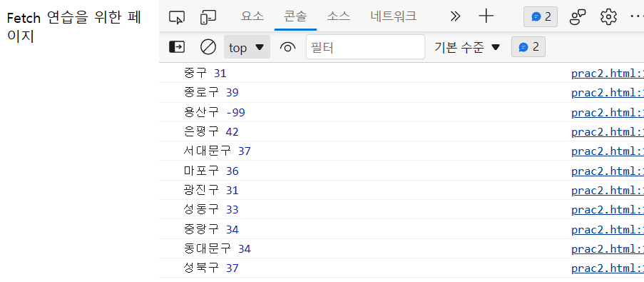Open the 기본 수준 log level dropdown
This screenshot has height=282, width=644.
coord(467,47)
